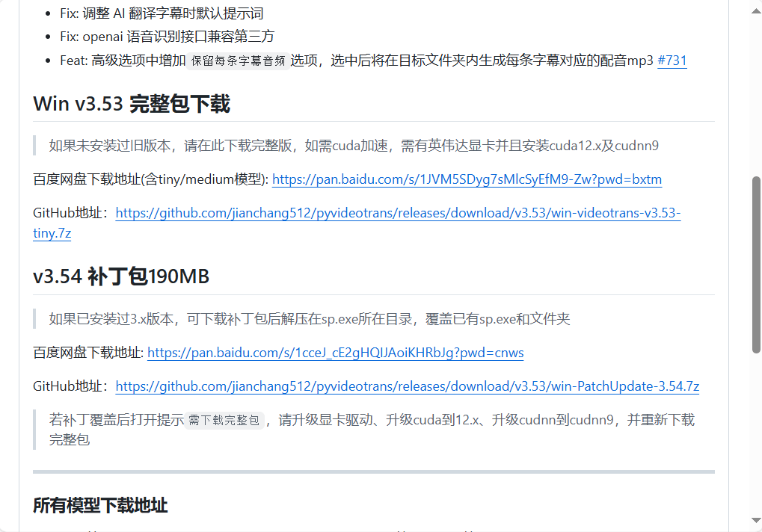Open GitHub win-videotrans-v3.53 download link
Image resolution: width=762 pixels, height=532 pixels.
click(398, 213)
